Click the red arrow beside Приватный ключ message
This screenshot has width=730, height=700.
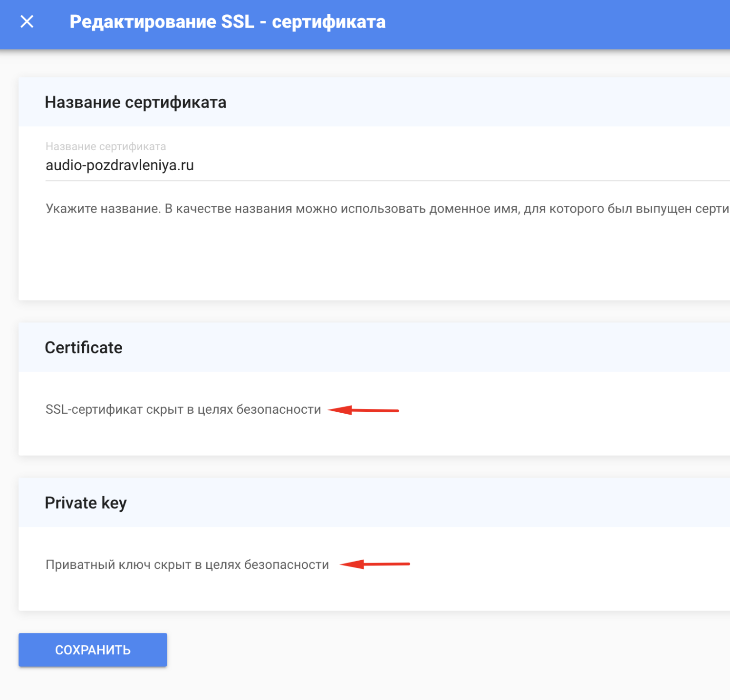[x=375, y=564]
